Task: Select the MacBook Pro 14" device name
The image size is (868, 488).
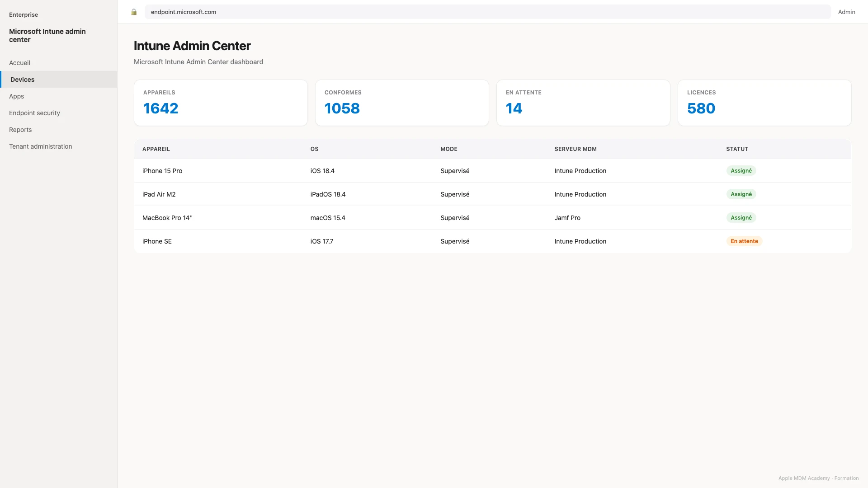Action: click(x=167, y=218)
